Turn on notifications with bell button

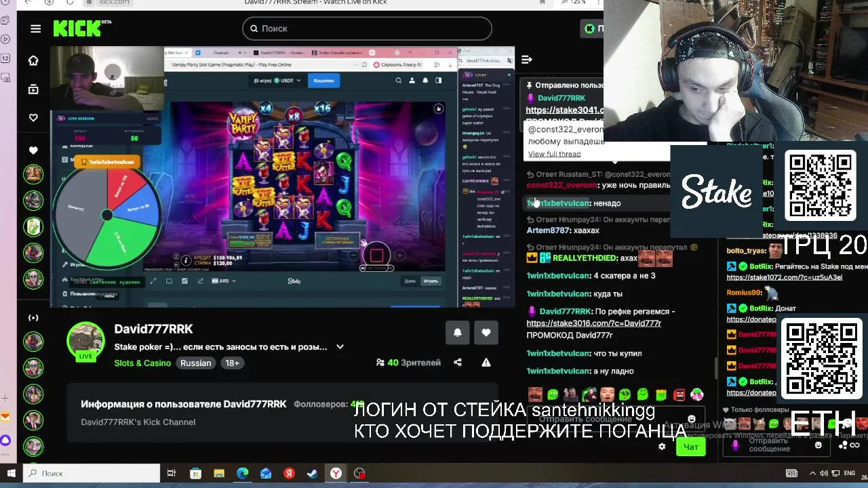(x=458, y=332)
